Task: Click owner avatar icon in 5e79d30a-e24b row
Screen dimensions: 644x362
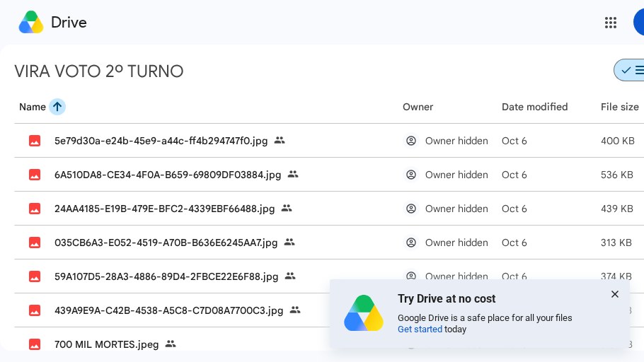Action: 410,141
